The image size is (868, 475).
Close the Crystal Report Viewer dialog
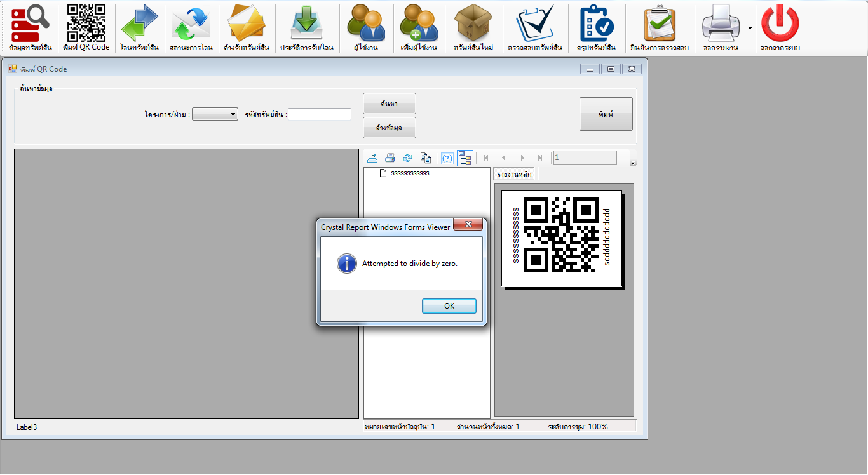tap(470, 225)
